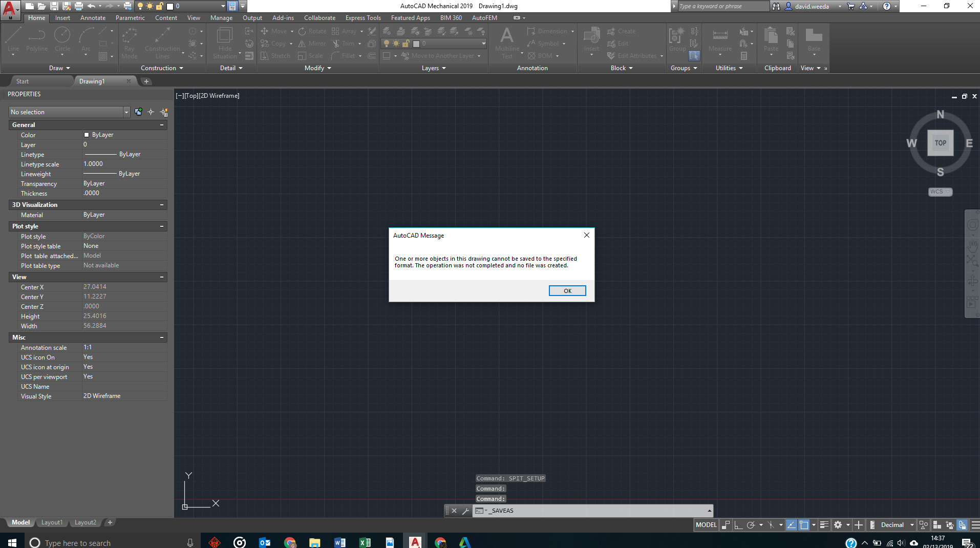Switch to the Layout2 tab
Screen dimensions: 980x548
pyautogui.click(x=85, y=522)
